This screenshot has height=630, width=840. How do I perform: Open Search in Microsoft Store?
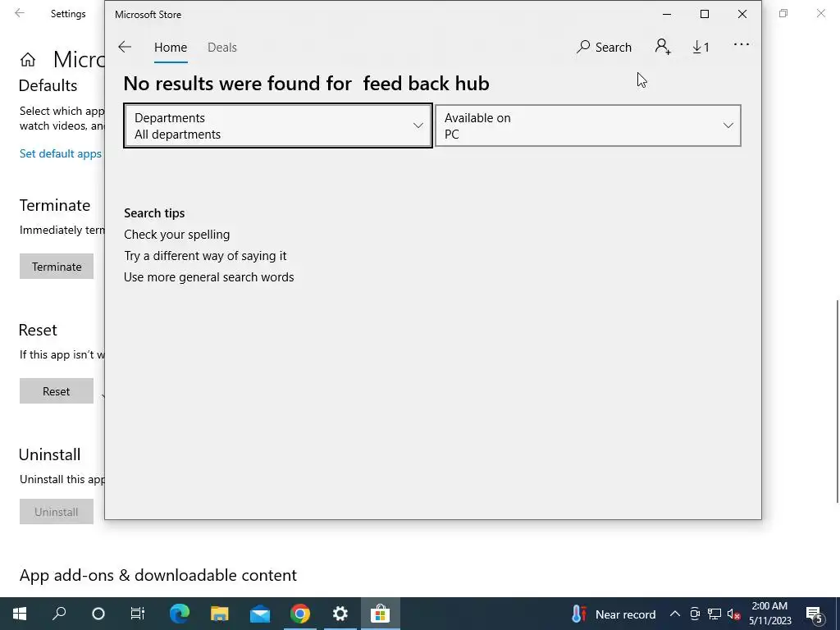pyautogui.click(x=604, y=47)
